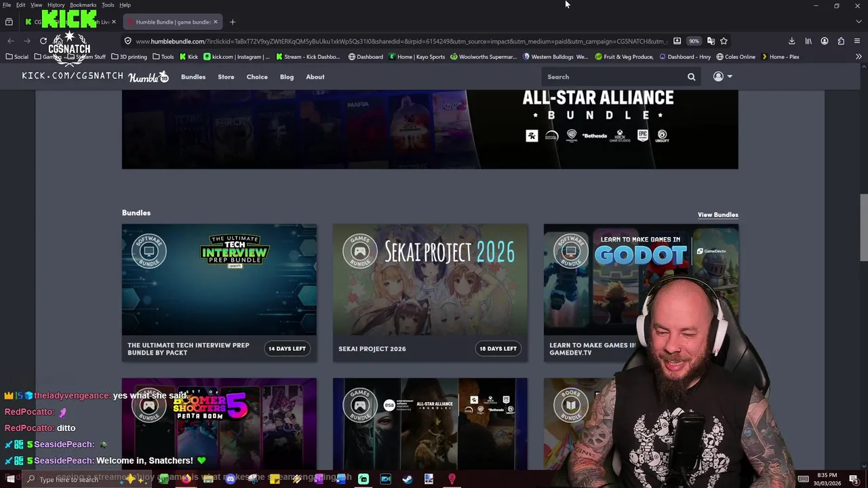Viewport: 868px width, 488px height.
Task: Open Store in Humble navigation
Action: (226, 77)
